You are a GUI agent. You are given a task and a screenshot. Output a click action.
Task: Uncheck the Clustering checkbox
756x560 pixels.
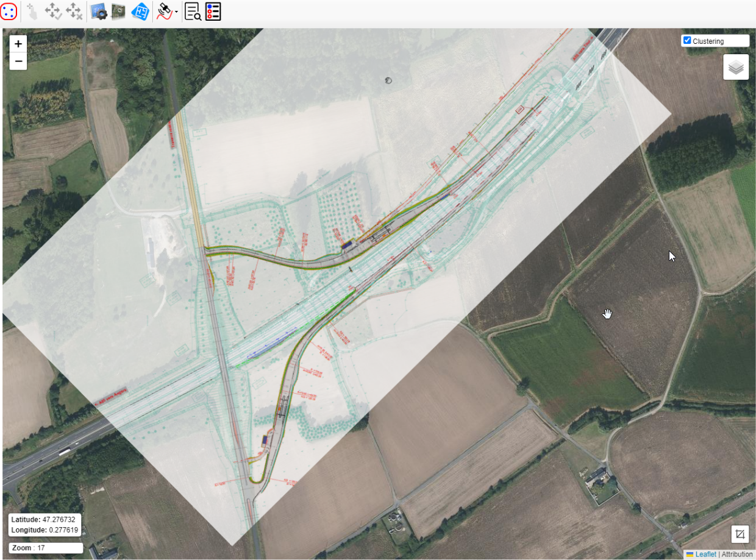click(688, 41)
